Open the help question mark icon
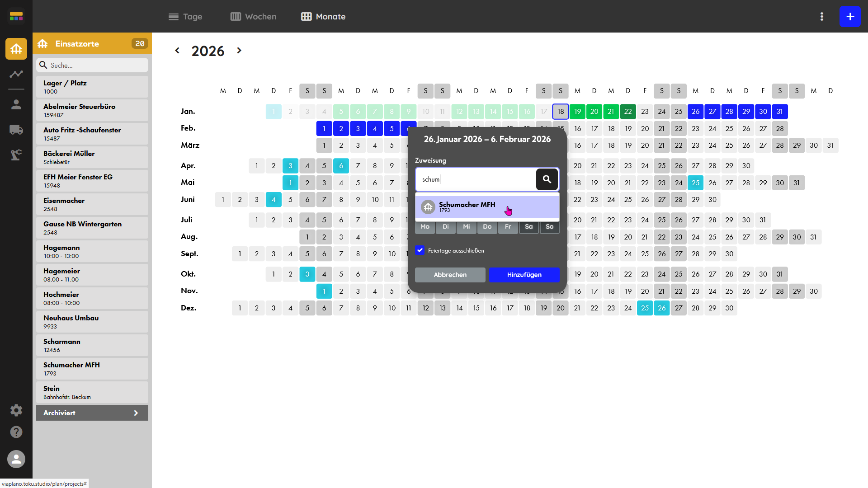This screenshot has width=868, height=488. coord(16,432)
